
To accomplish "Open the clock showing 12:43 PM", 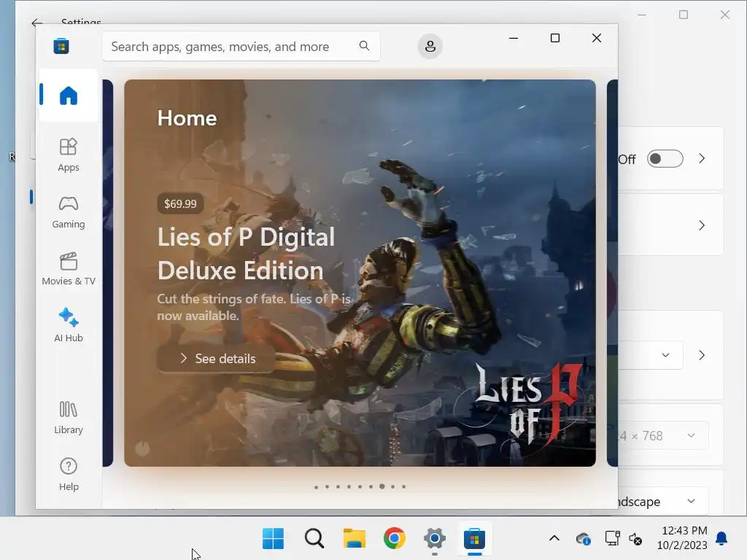I will pos(683,538).
